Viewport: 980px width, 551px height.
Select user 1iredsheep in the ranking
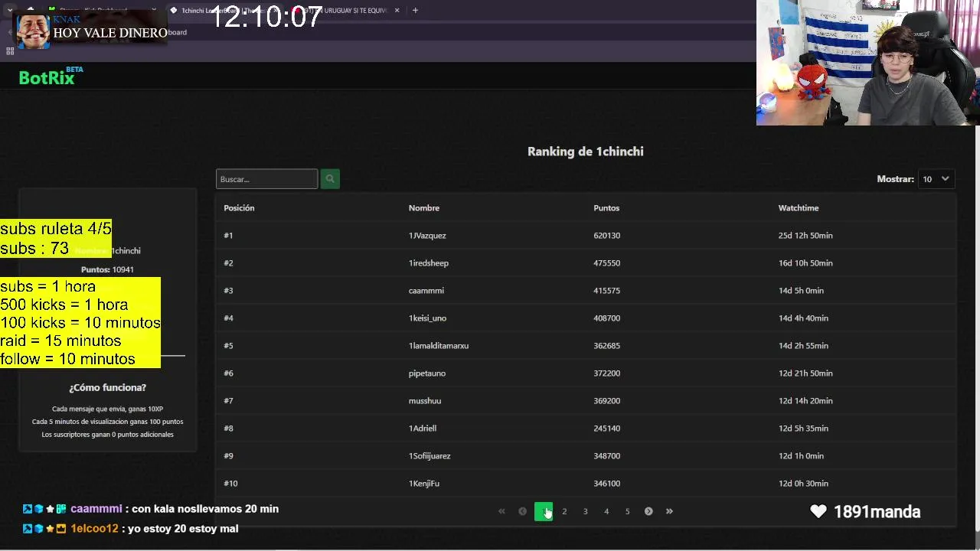(429, 263)
